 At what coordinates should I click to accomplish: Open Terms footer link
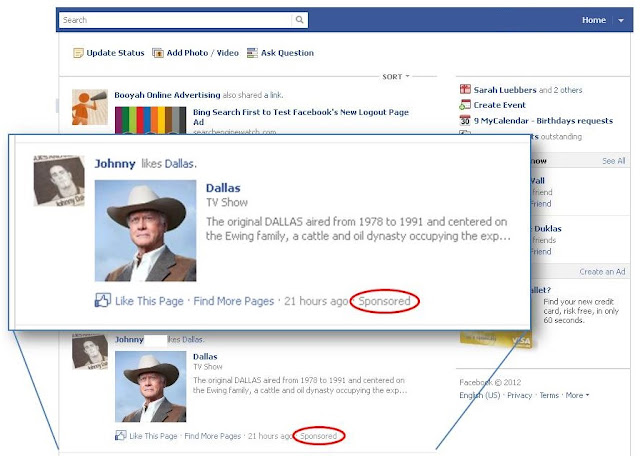coord(549,395)
